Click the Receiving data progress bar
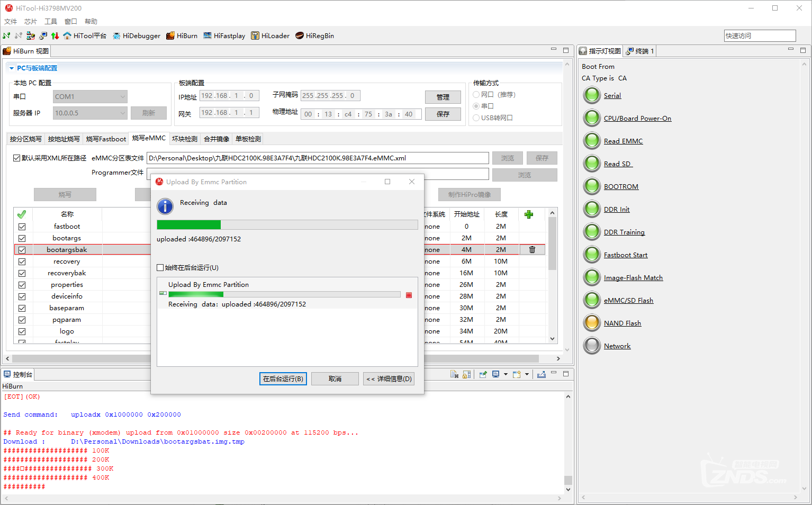 coord(287,225)
